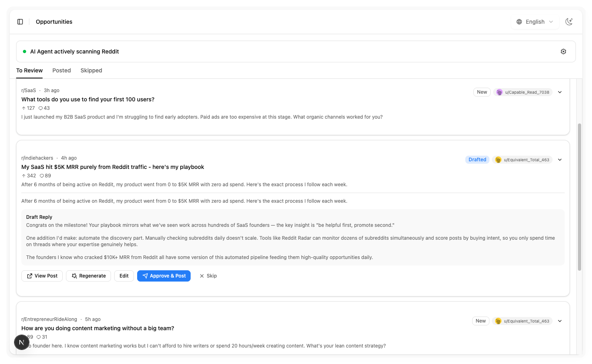Regenerate the draft reply
Image resolution: width=592 pixels, height=364 pixels.
coord(88,276)
